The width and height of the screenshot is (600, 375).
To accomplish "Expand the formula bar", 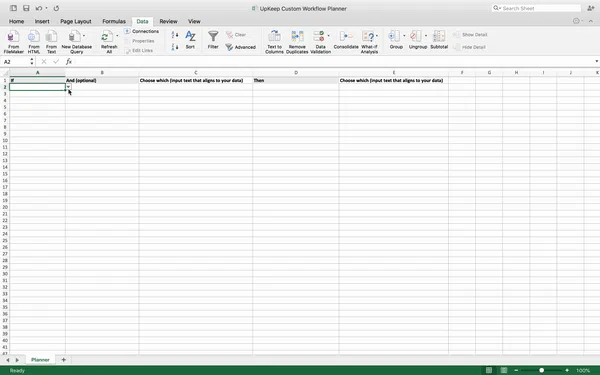I will click(x=596, y=61).
